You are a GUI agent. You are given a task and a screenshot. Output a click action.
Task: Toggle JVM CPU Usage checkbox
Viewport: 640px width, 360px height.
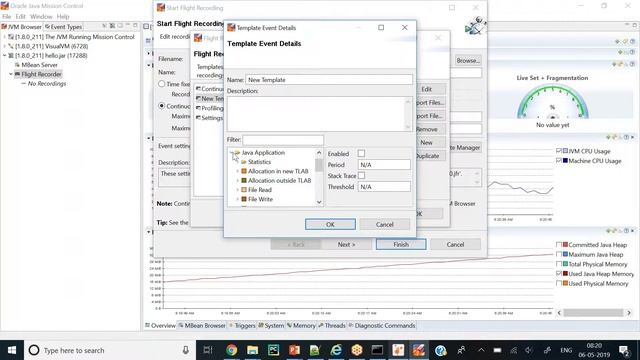click(x=559, y=151)
